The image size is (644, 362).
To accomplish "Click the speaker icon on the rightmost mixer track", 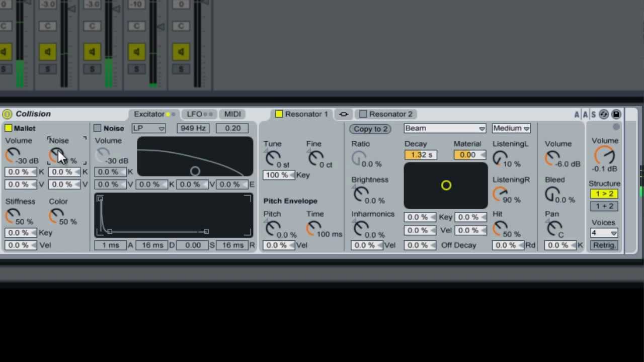I will click(181, 51).
